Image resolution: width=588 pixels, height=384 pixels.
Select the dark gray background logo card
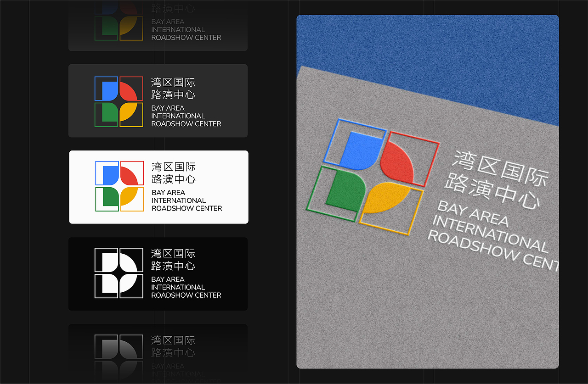(158, 101)
